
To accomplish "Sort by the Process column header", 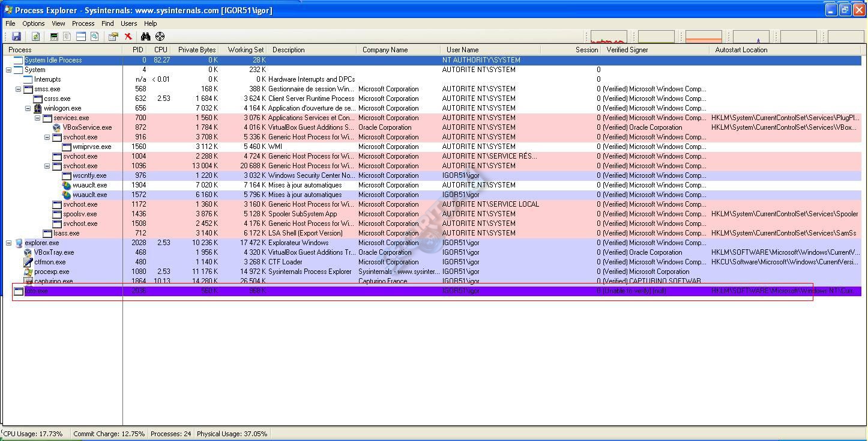I will point(62,50).
